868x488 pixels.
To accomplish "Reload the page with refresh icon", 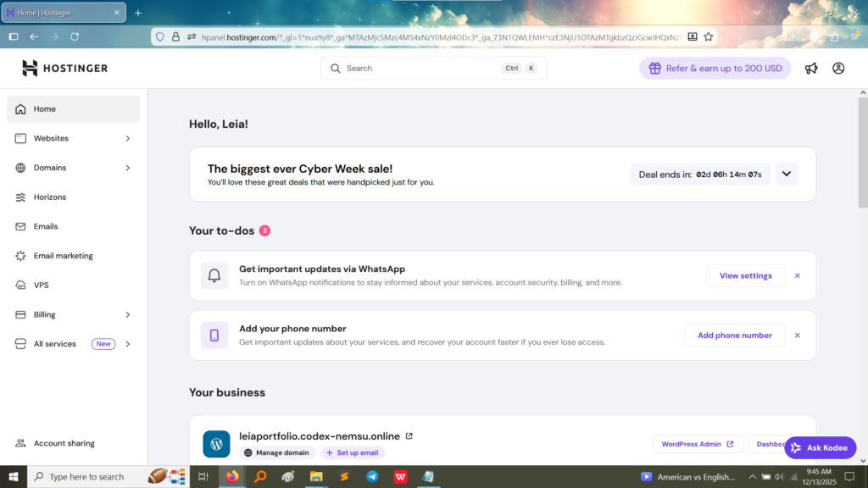I will tap(75, 36).
